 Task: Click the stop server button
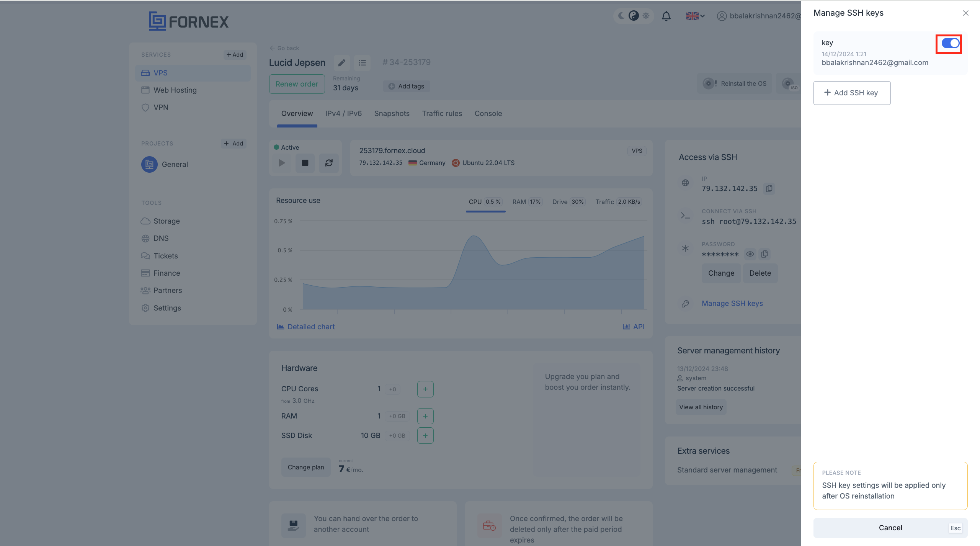pyautogui.click(x=305, y=163)
